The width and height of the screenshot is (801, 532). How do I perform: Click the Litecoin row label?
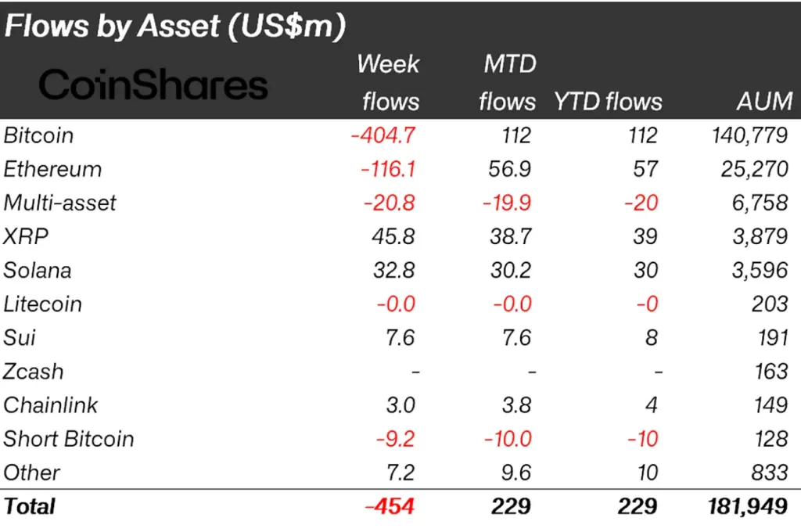pyautogui.click(x=42, y=304)
